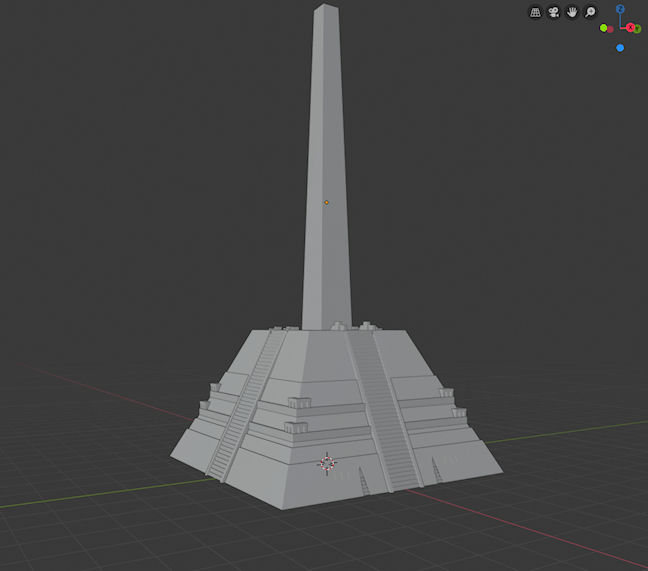Select the unlabeled dark red negative-X gizmo dot
The height and width of the screenshot is (571, 648).
(x=609, y=28)
